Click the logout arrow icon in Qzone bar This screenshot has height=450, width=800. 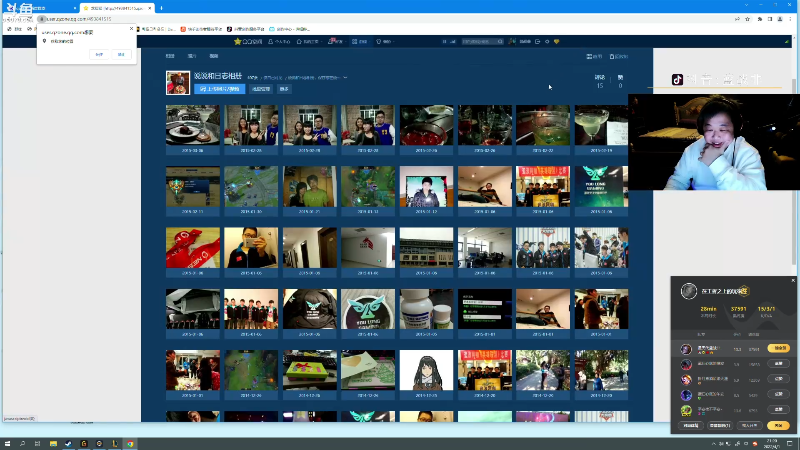[537, 41]
